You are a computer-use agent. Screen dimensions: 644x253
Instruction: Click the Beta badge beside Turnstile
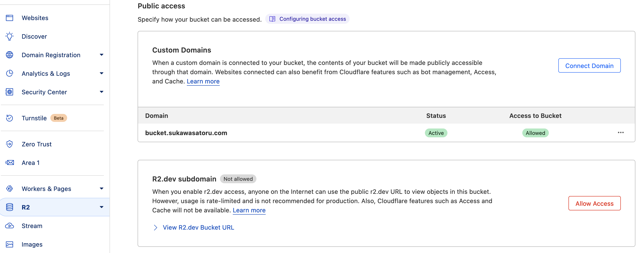click(x=59, y=118)
